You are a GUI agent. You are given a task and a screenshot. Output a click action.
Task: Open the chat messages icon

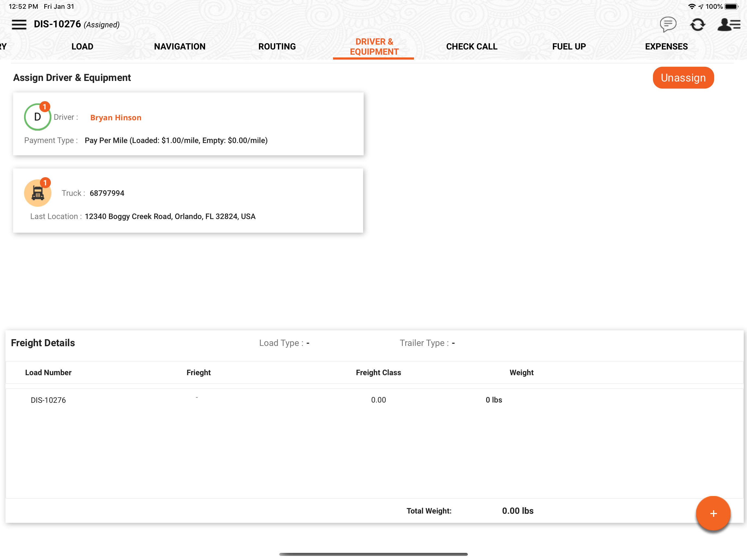[x=668, y=24]
